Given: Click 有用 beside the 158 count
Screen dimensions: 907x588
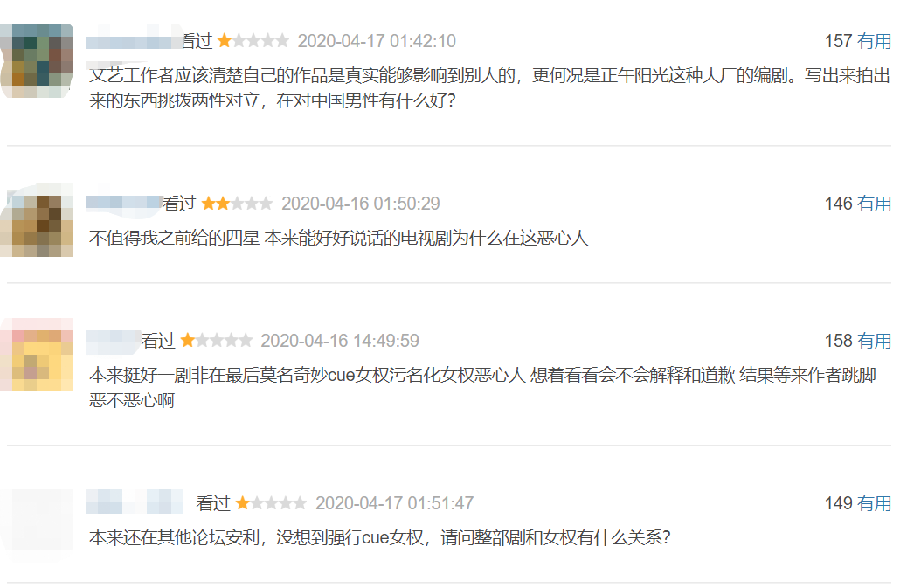Looking at the screenshot, I should [x=874, y=341].
